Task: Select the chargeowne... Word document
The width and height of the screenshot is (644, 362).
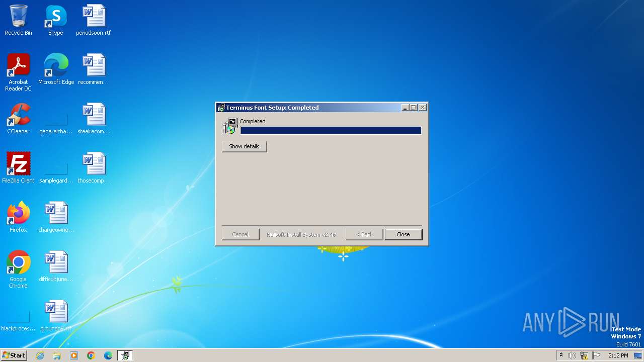Action: pyautogui.click(x=56, y=217)
